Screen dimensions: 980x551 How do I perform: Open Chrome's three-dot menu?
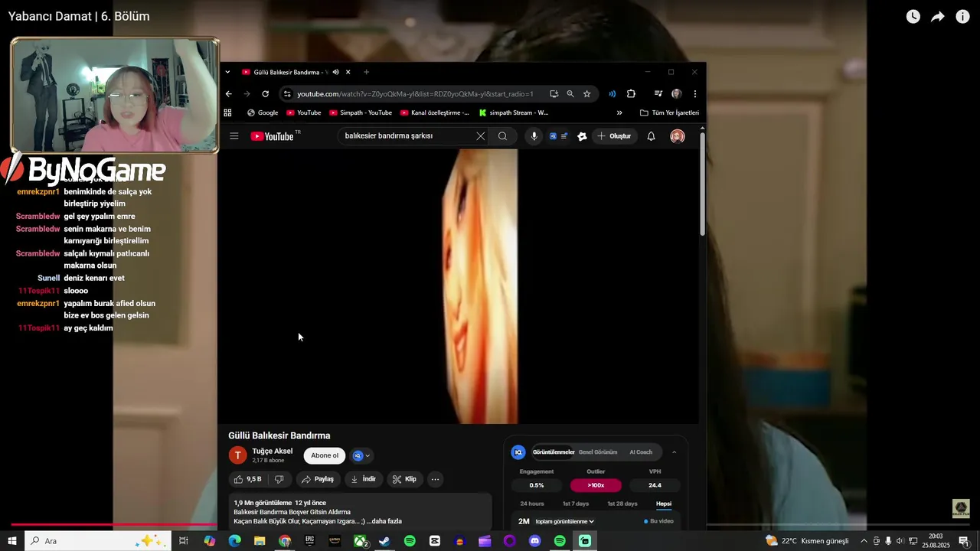695,93
